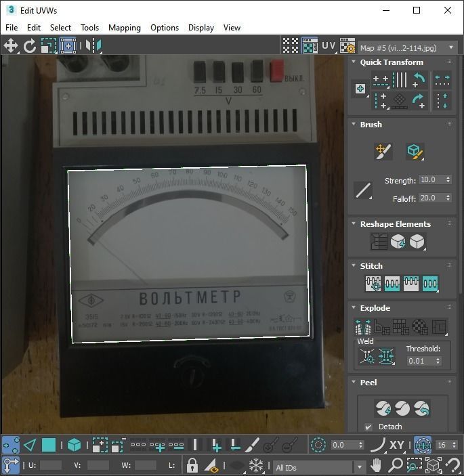This screenshot has width=464, height=476.
Task: Select the Scale tool
Action: 49,46
